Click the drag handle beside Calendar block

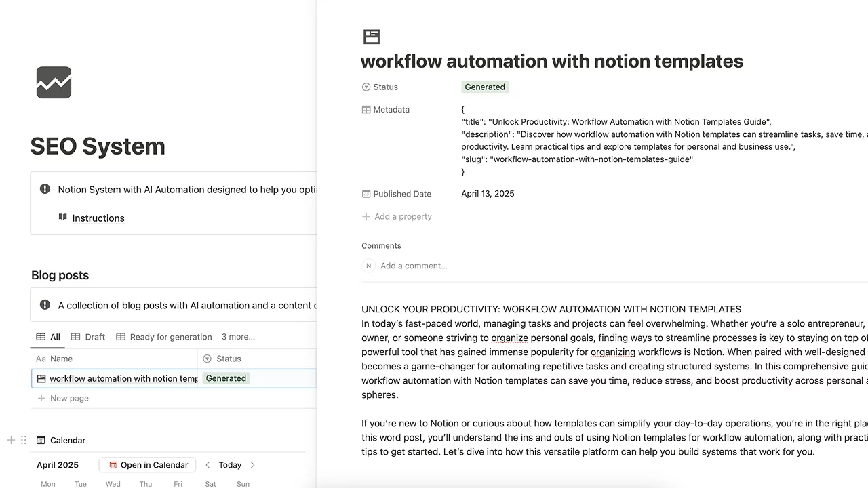24,440
